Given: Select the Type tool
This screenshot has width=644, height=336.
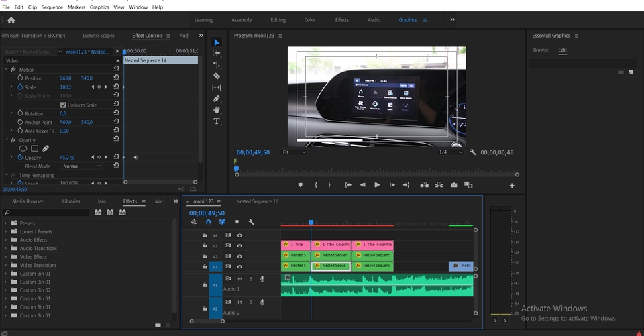Looking at the screenshot, I should 217,121.
